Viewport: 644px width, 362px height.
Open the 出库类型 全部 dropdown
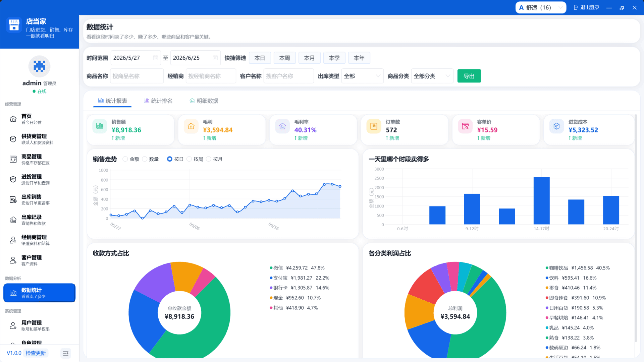362,76
